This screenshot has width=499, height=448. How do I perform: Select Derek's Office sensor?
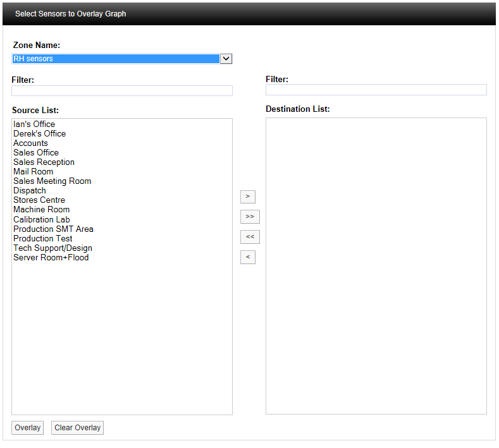[39, 134]
